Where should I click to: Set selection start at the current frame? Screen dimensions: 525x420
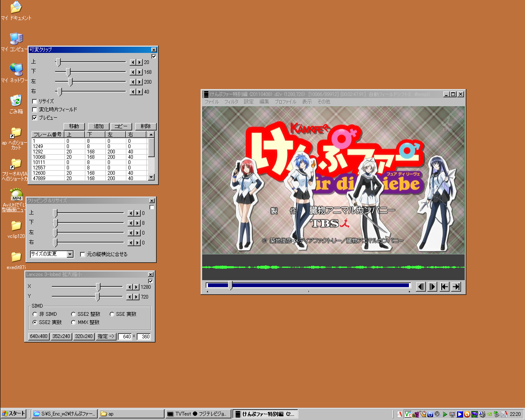[444, 287]
